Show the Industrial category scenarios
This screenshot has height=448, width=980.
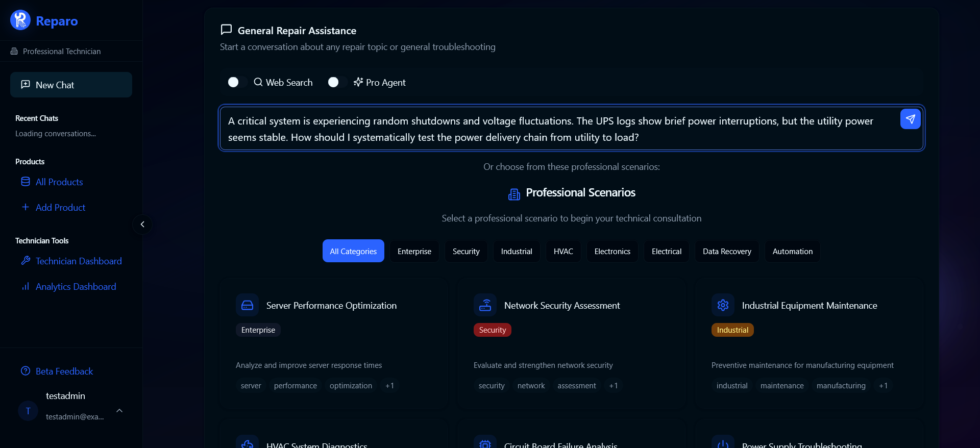[x=517, y=251]
